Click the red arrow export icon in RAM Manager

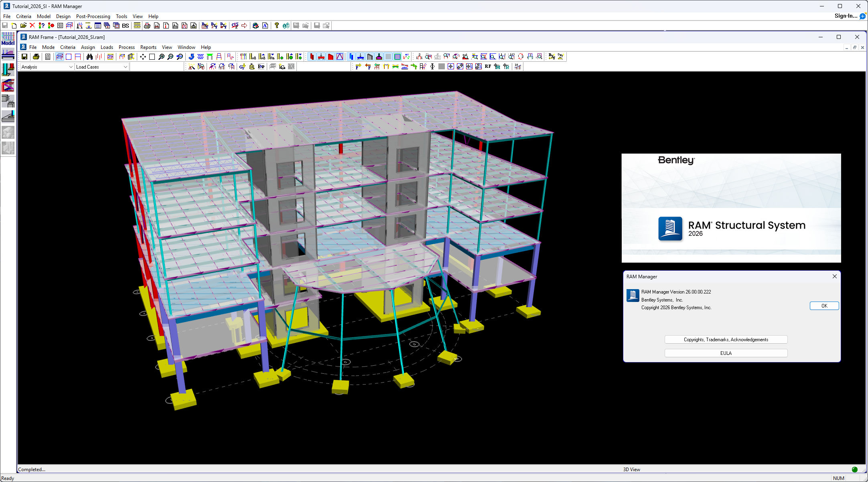[244, 26]
